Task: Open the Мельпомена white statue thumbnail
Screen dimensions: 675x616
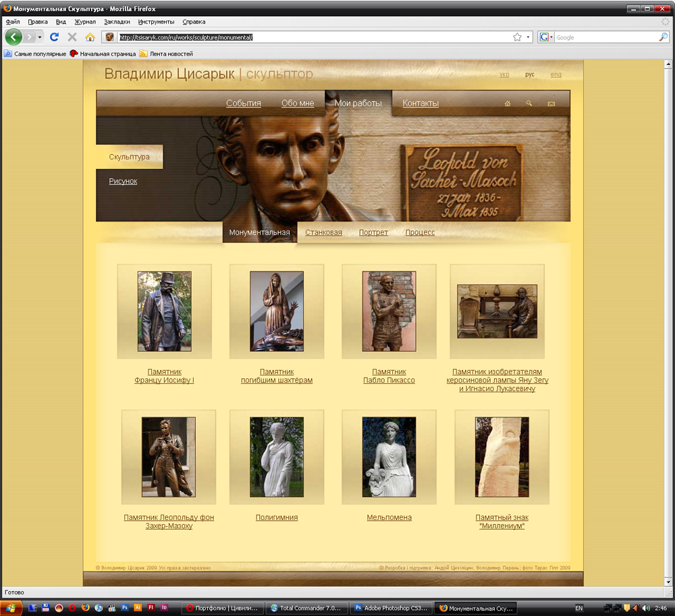Action: click(389, 457)
